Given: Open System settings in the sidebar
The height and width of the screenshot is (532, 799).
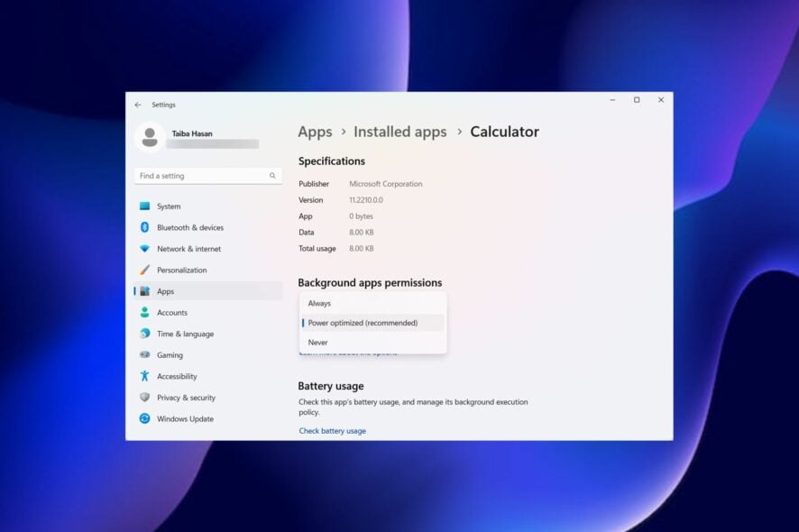Looking at the screenshot, I should [x=168, y=206].
